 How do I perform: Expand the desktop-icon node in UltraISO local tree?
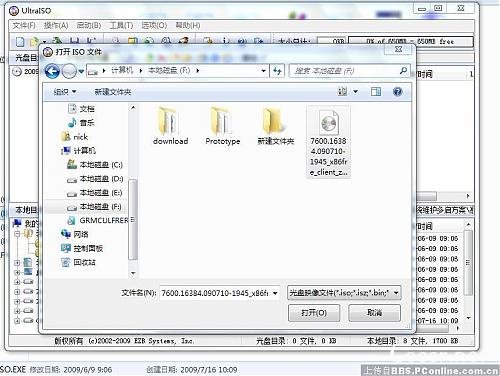(17, 272)
